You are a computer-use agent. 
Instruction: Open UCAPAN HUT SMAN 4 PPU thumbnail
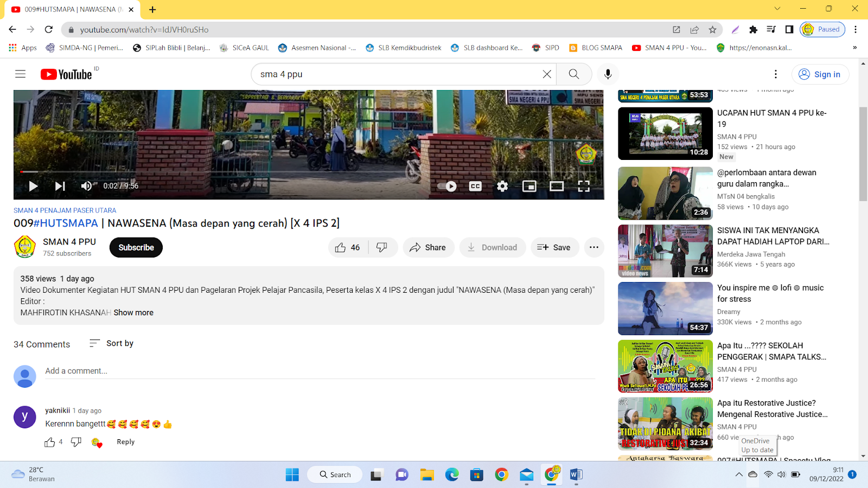(x=665, y=133)
